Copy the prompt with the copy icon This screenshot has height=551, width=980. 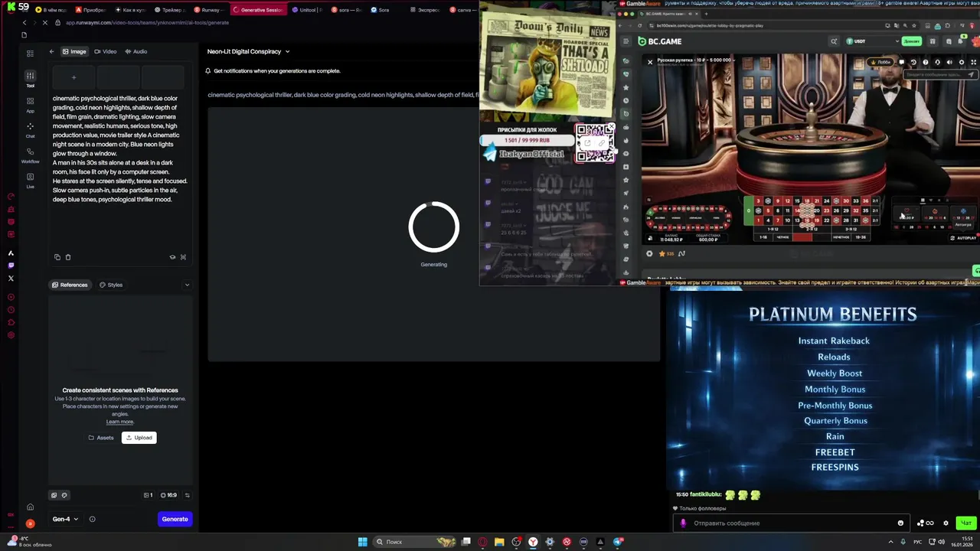(x=57, y=257)
